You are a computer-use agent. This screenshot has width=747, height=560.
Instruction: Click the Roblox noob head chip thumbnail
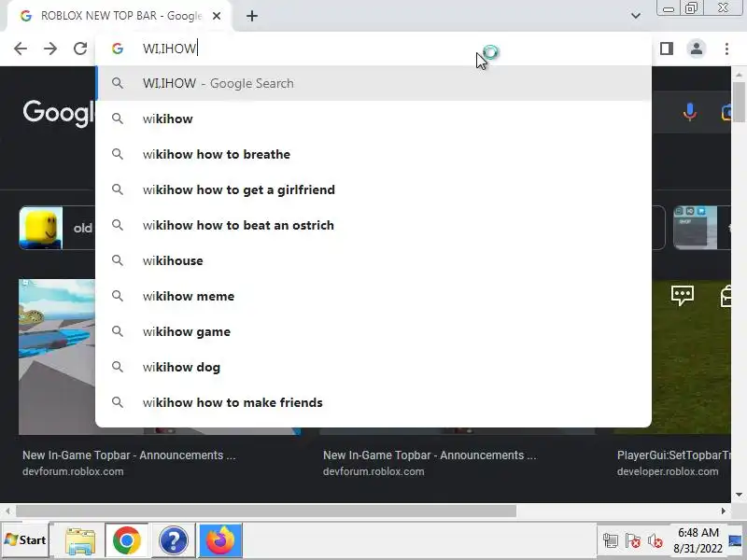pyautogui.click(x=40, y=228)
